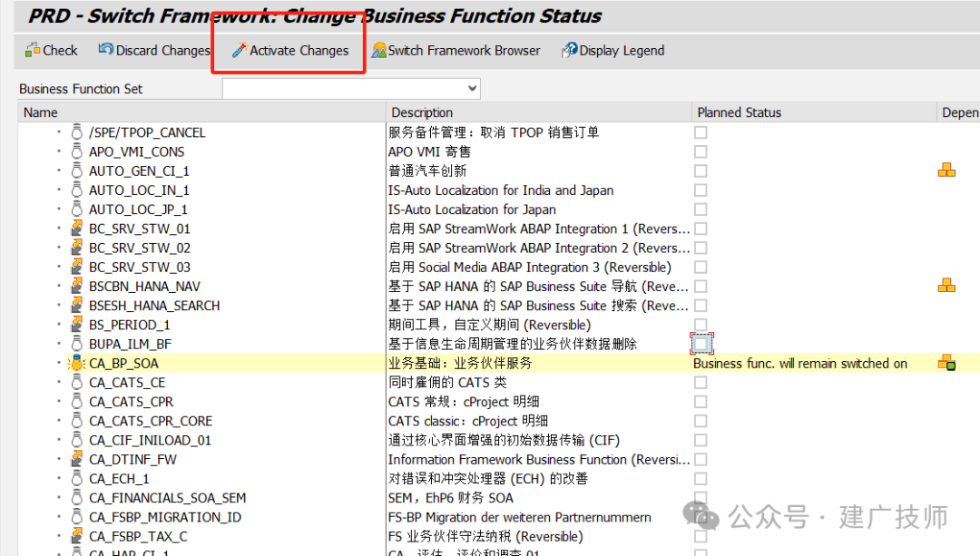Click the Check toolbar button
The width and height of the screenshot is (980, 556).
point(51,51)
